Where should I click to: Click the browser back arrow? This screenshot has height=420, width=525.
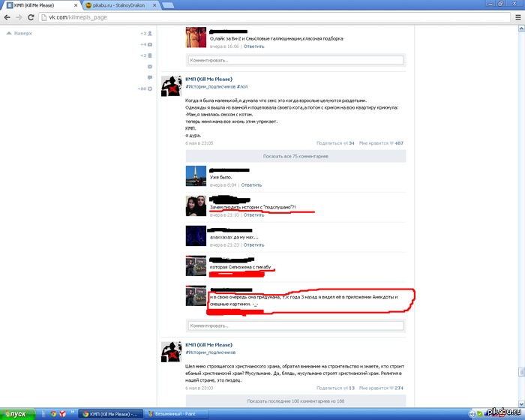[x=7, y=17]
